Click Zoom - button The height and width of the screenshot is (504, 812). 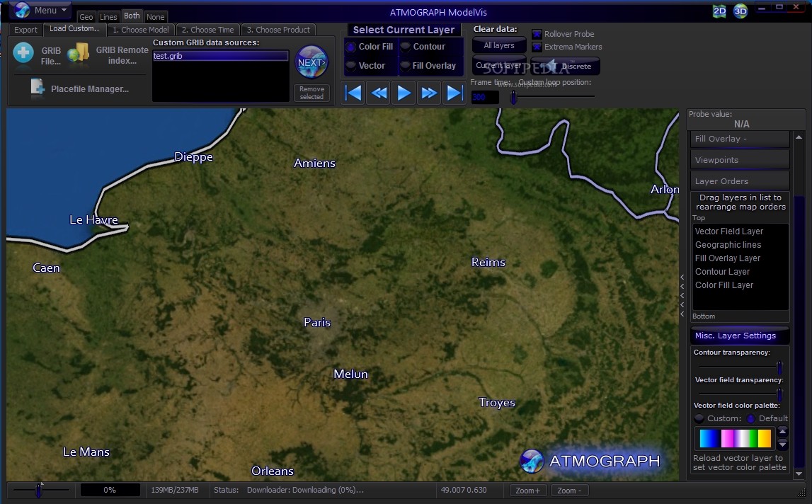pos(569,491)
